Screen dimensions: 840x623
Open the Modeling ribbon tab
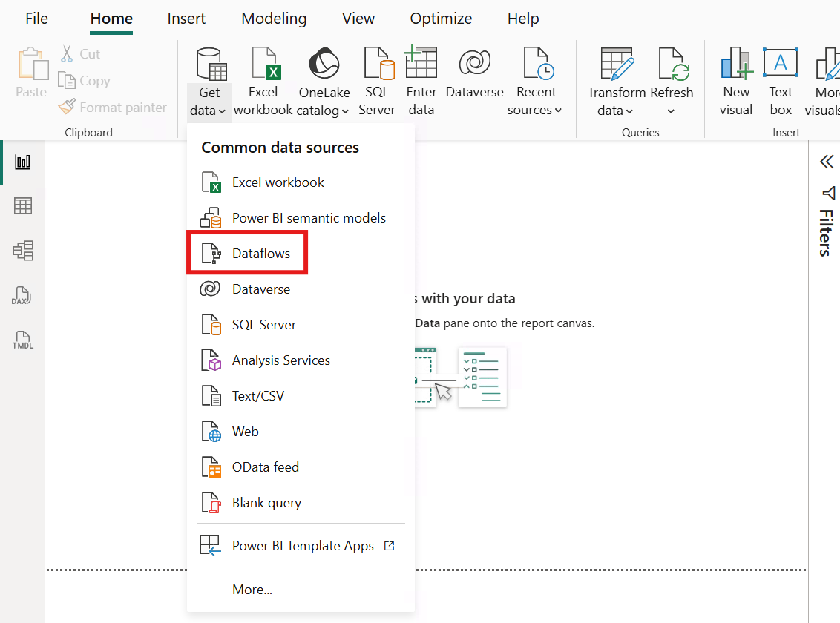[274, 19]
